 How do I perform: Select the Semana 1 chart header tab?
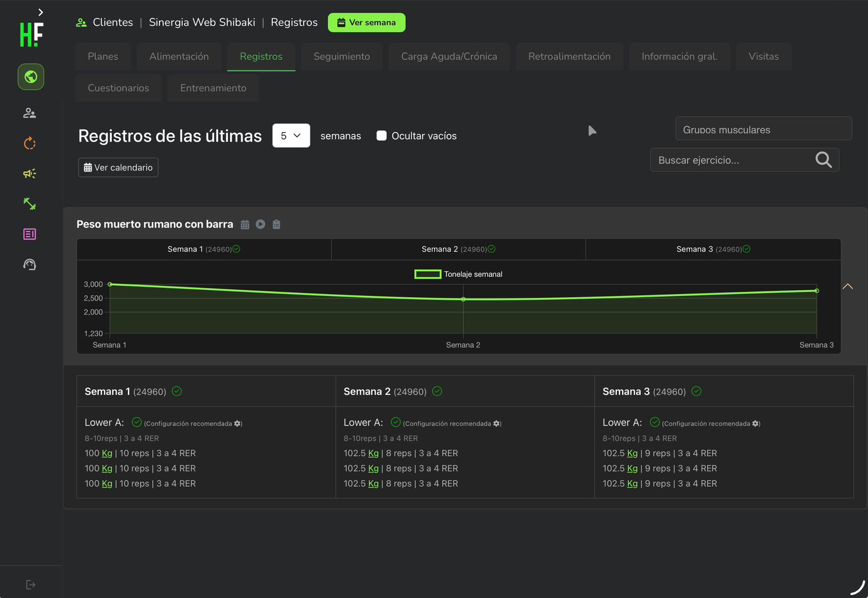point(204,249)
